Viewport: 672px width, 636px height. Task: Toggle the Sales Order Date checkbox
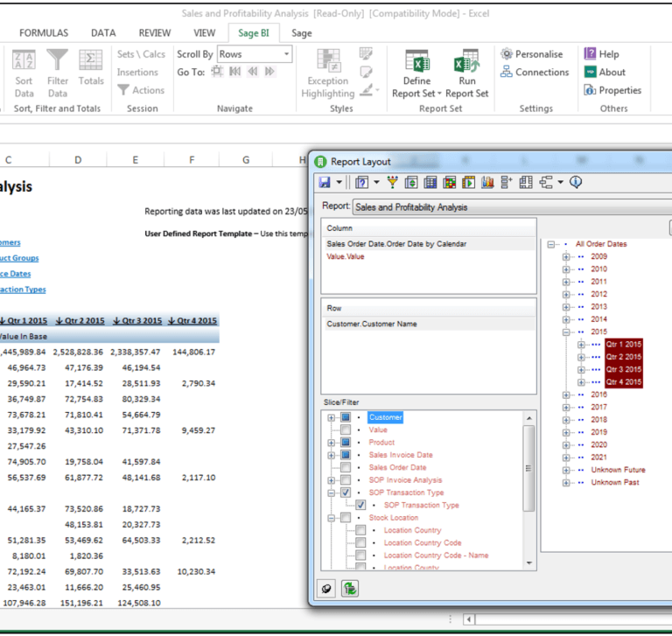click(x=346, y=467)
